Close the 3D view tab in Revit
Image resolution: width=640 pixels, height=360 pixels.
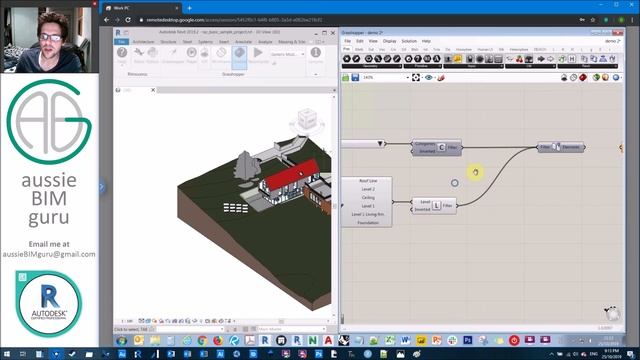click(153, 90)
